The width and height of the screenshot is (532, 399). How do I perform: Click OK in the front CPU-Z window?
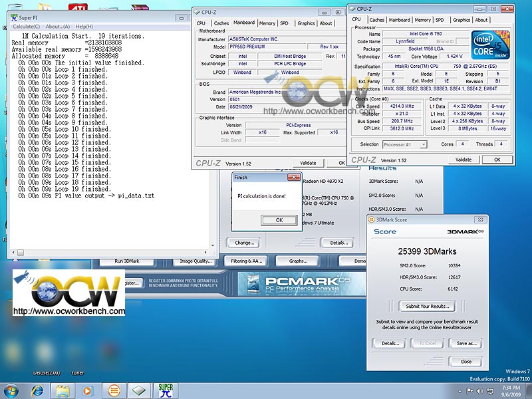coord(497,160)
